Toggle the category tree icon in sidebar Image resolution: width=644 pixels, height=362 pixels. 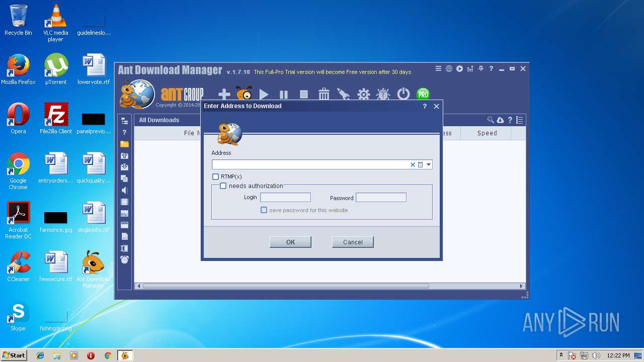124,121
